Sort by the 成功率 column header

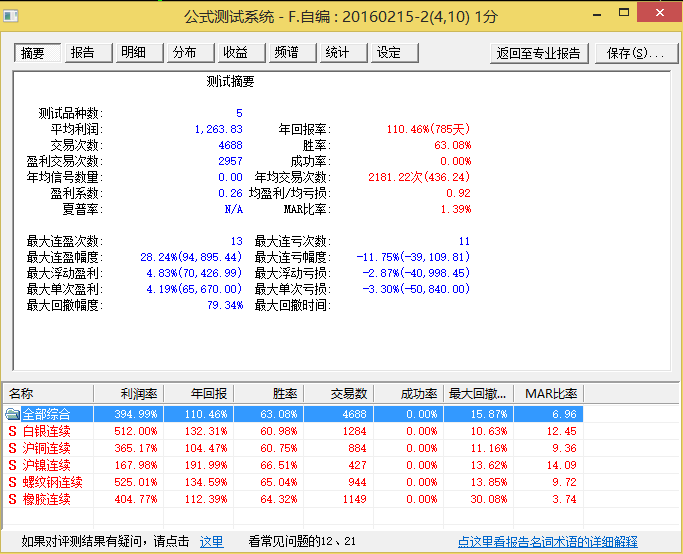click(x=409, y=393)
